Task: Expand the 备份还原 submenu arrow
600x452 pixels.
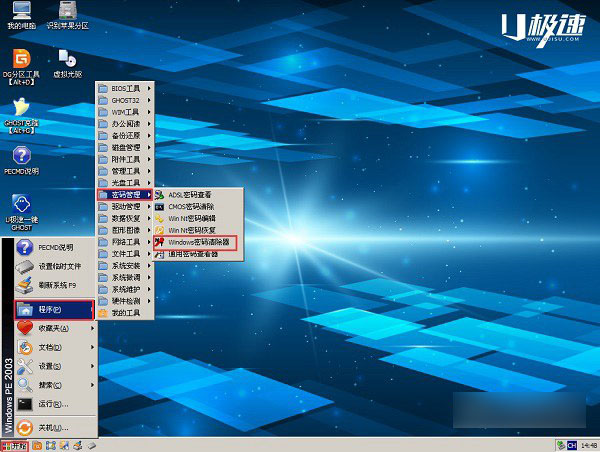Action: [x=149, y=136]
